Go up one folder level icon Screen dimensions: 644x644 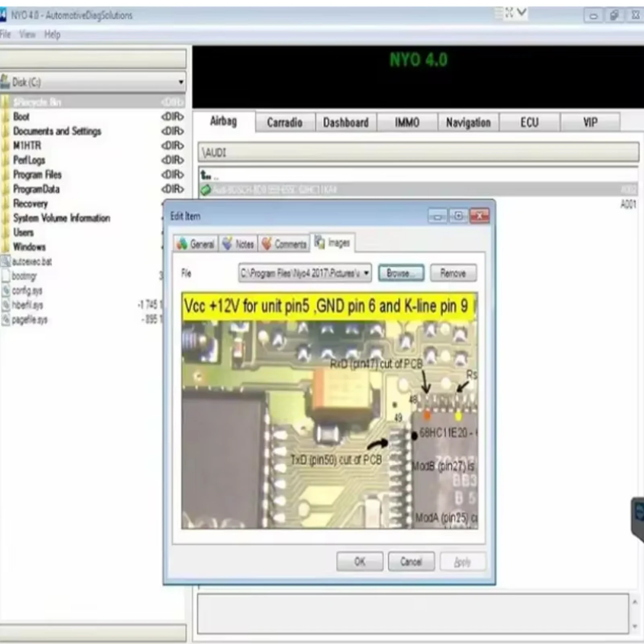click(206, 175)
